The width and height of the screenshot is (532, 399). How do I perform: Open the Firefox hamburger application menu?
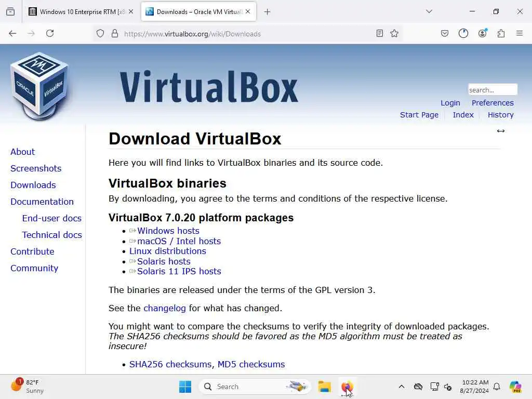pyautogui.click(x=520, y=33)
